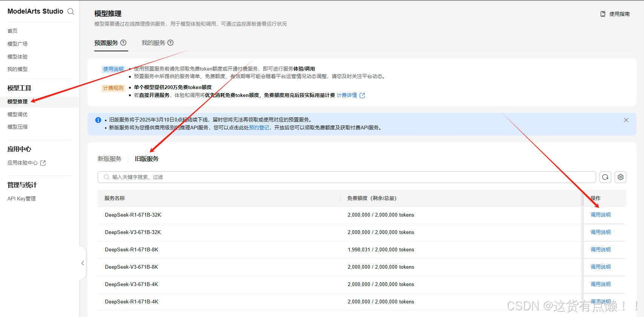Select the 旧版服务 sub-tab
644x317 pixels.
click(147, 159)
